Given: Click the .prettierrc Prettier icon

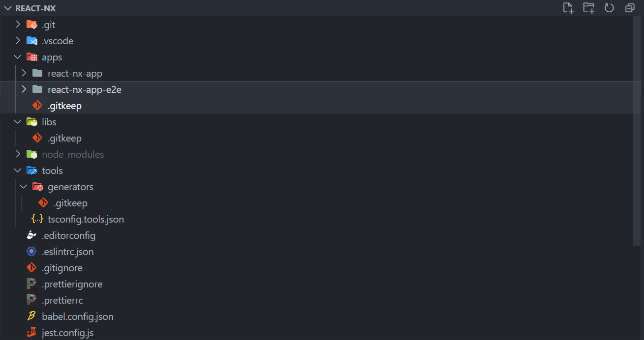Looking at the screenshot, I should (x=31, y=300).
